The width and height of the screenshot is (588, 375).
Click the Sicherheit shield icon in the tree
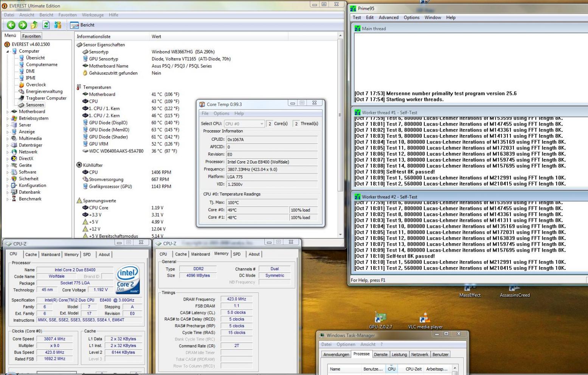(x=14, y=179)
